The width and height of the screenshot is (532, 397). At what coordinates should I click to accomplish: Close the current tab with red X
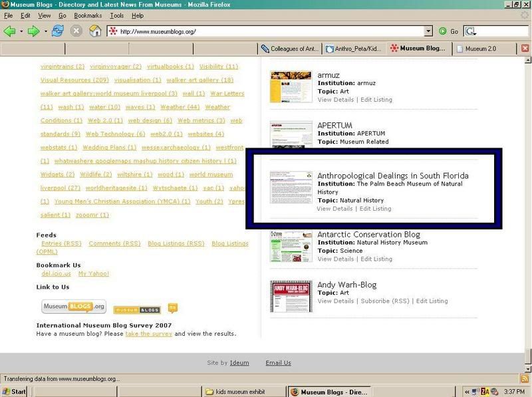coord(525,49)
